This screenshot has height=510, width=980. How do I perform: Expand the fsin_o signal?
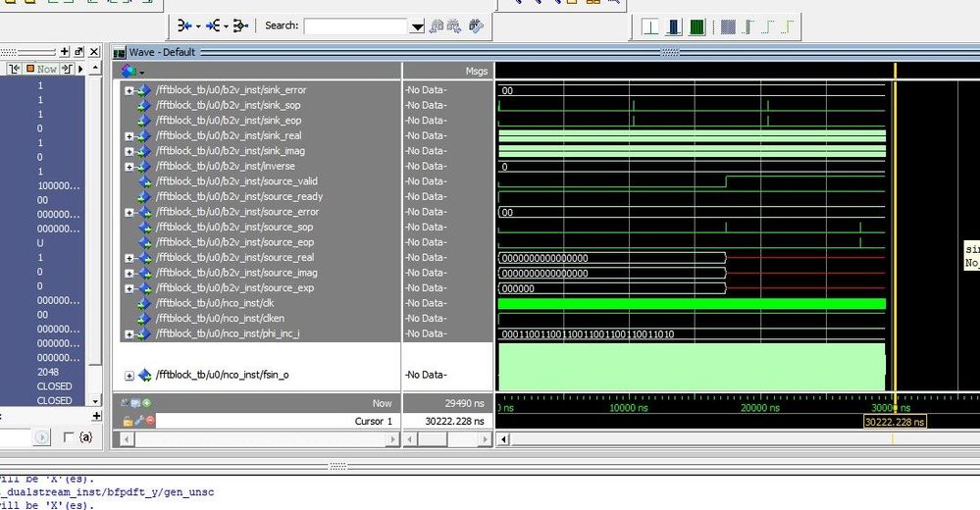[x=129, y=376]
